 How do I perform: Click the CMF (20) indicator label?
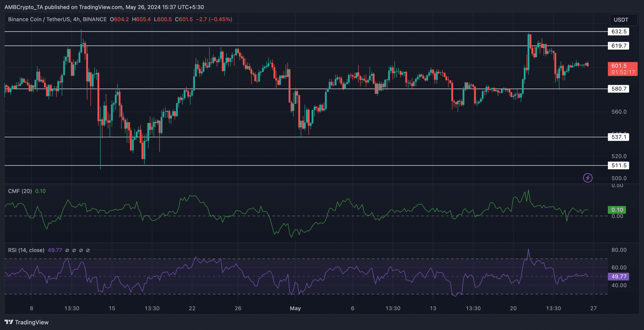tap(20, 191)
